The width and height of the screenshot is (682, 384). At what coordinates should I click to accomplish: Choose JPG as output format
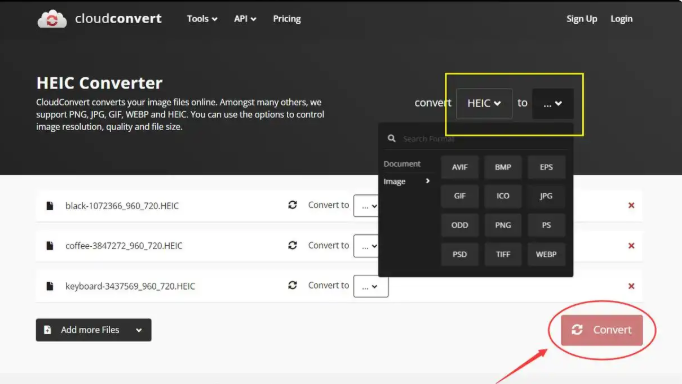click(x=546, y=196)
